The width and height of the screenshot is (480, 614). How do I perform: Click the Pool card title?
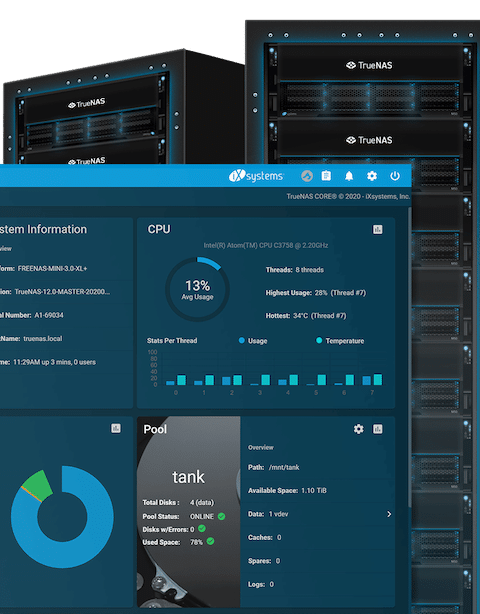click(155, 429)
